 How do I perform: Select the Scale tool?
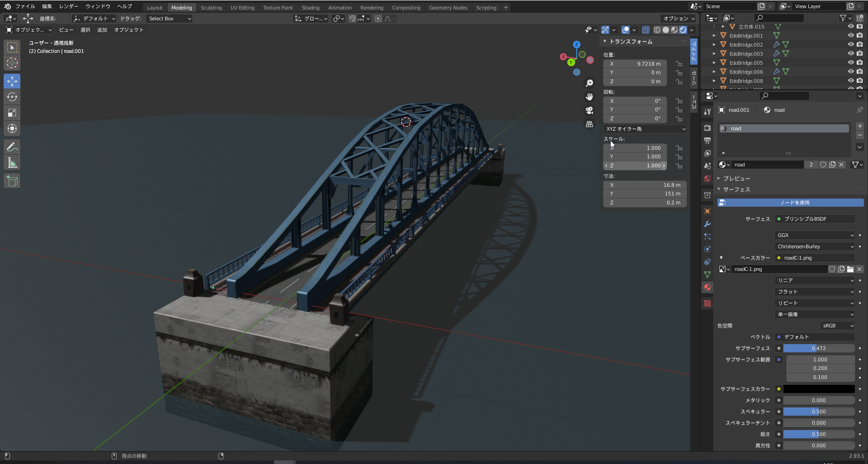point(12,113)
